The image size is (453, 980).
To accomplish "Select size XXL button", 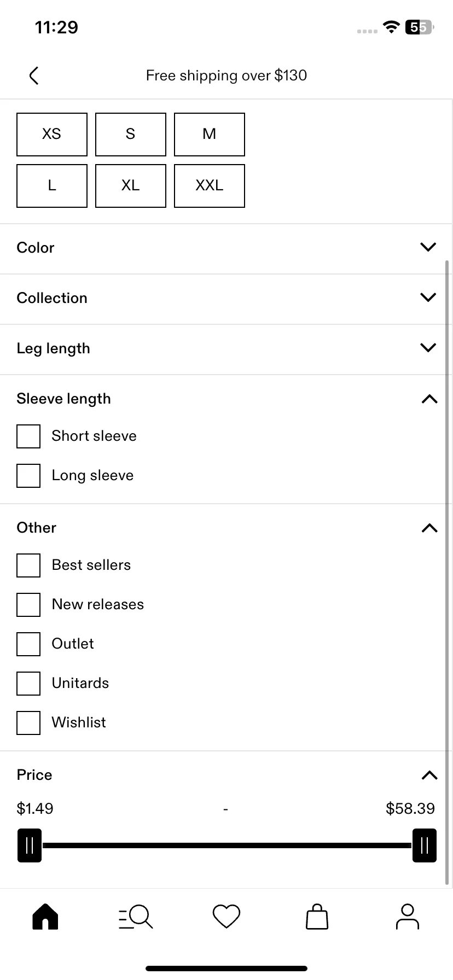I will point(210,186).
